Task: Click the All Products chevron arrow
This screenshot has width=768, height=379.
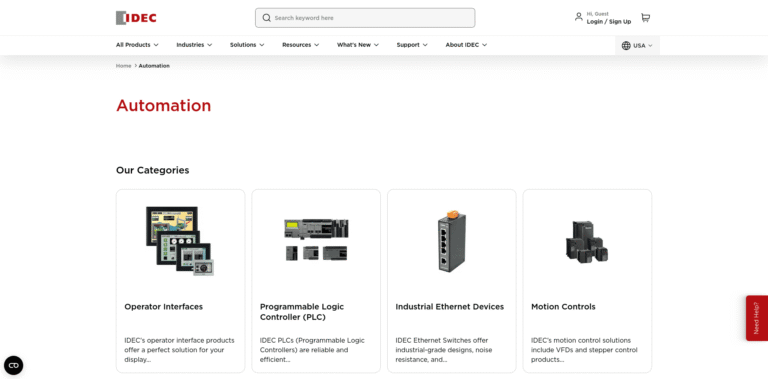Action: coord(156,45)
